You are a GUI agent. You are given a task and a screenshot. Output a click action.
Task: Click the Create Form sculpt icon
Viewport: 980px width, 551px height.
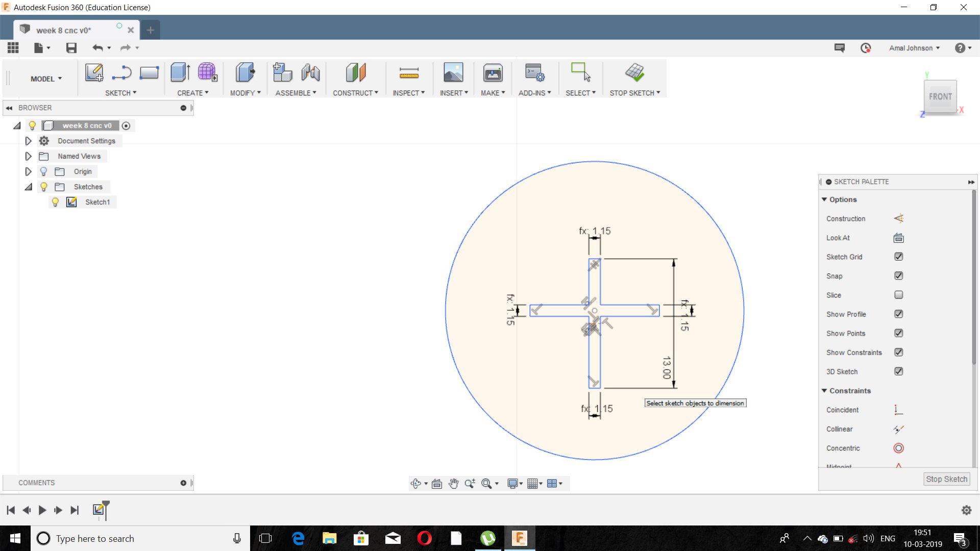[x=207, y=72]
